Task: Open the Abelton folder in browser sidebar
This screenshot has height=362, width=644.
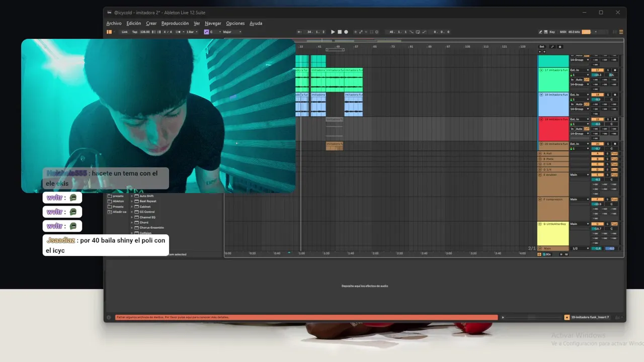Action: click(x=118, y=201)
